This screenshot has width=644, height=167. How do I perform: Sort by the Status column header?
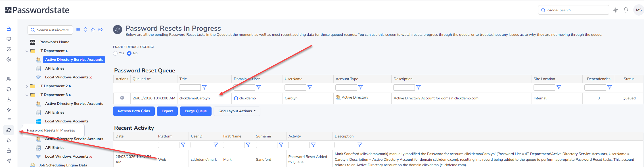click(629, 79)
